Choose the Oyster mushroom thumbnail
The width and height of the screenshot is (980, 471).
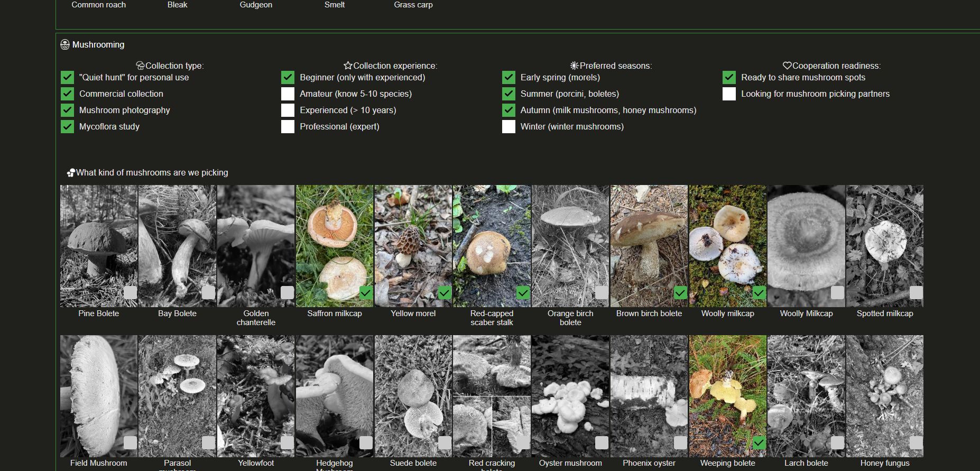pos(570,396)
